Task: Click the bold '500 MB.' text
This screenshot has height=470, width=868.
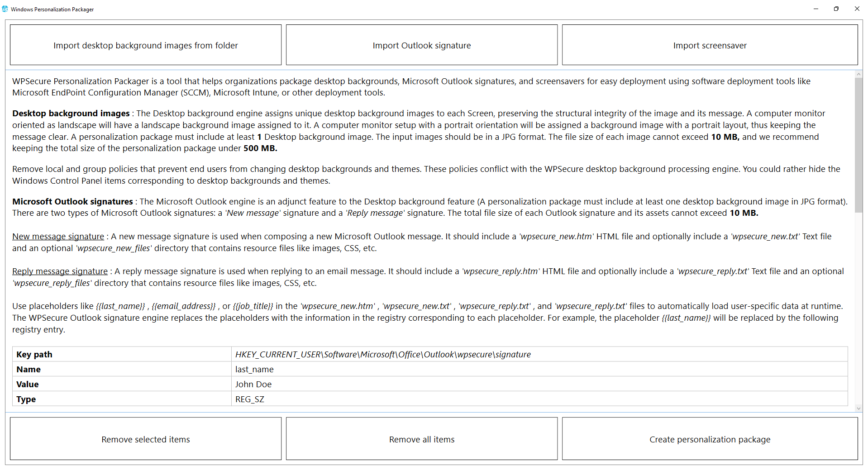Action: coord(260,148)
